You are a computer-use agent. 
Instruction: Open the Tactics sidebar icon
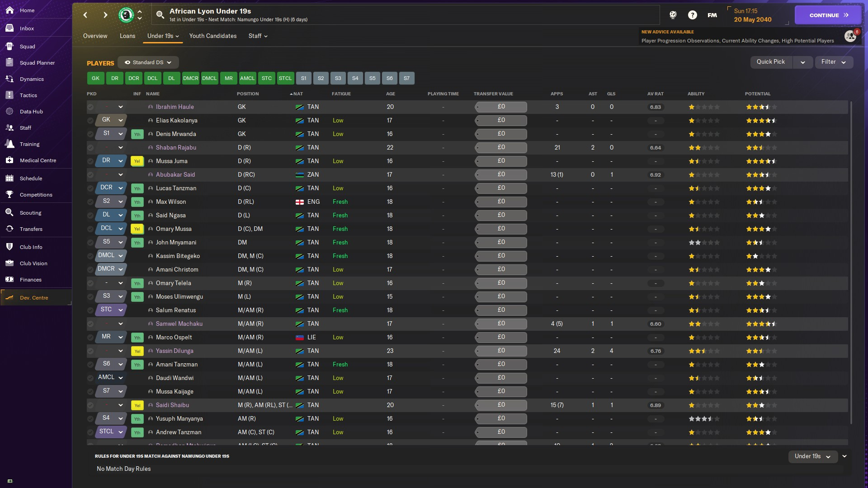click(x=9, y=95)
